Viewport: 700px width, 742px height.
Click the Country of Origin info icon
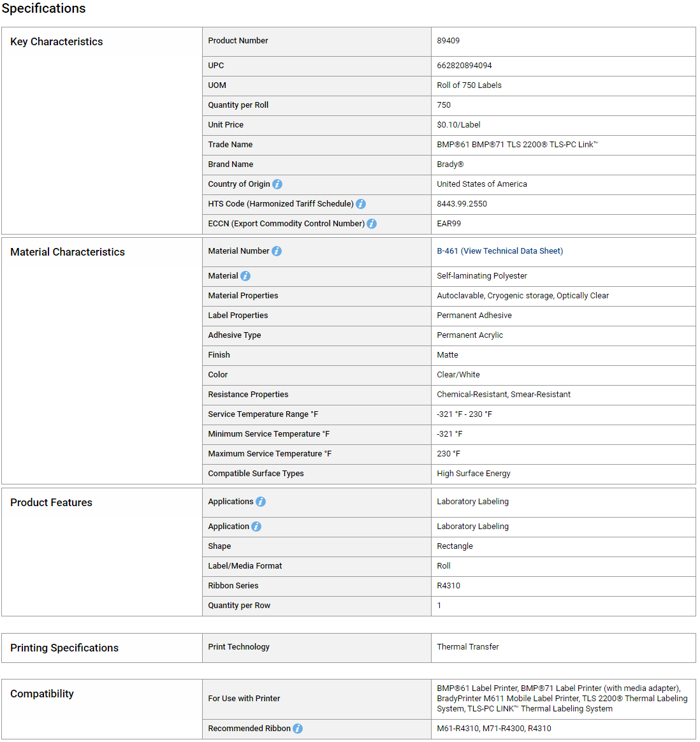(277, 184)
